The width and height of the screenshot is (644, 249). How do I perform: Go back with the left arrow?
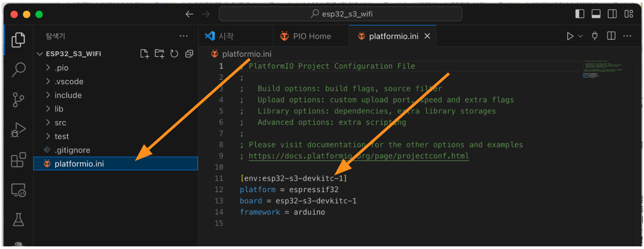pyautogui.click(x=189, y=14)
